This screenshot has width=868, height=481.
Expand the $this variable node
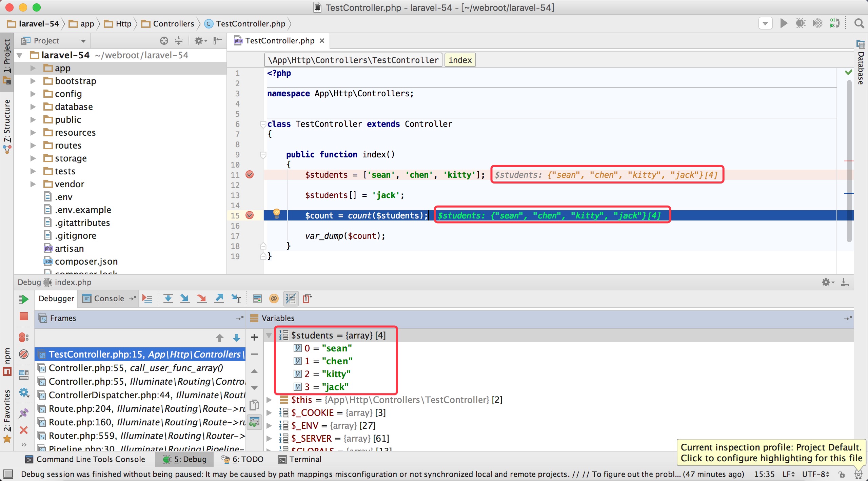tap(269, 400)
